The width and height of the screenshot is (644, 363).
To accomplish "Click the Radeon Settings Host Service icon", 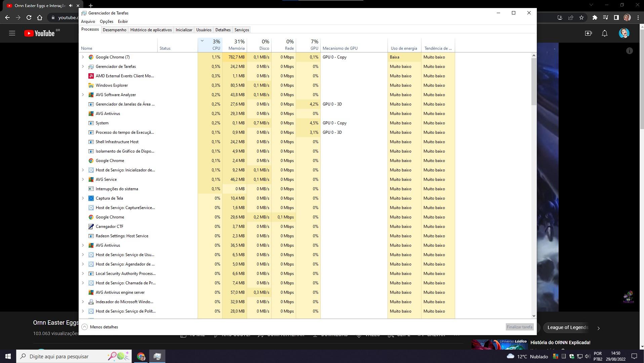I will tap(91, 236).
